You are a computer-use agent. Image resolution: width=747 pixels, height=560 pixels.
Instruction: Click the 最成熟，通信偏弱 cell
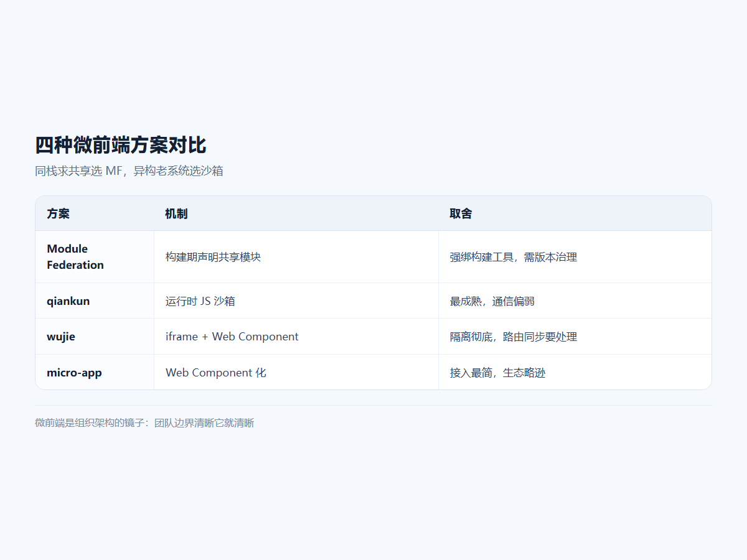click(575, 301)
